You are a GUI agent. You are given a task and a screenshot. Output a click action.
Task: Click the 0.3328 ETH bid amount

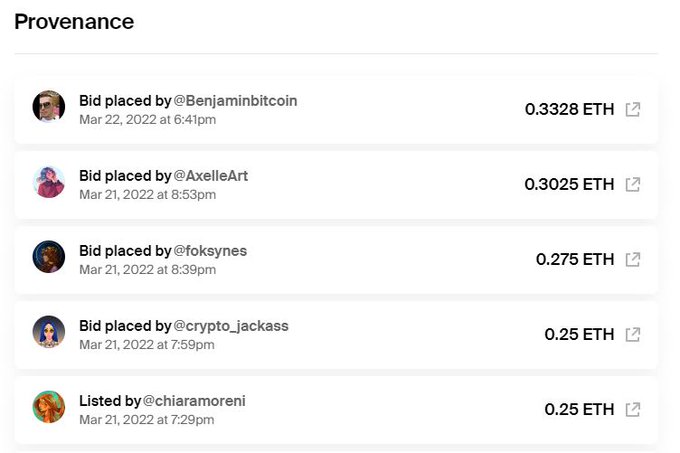pyautogui.click(x=569, y=109)
